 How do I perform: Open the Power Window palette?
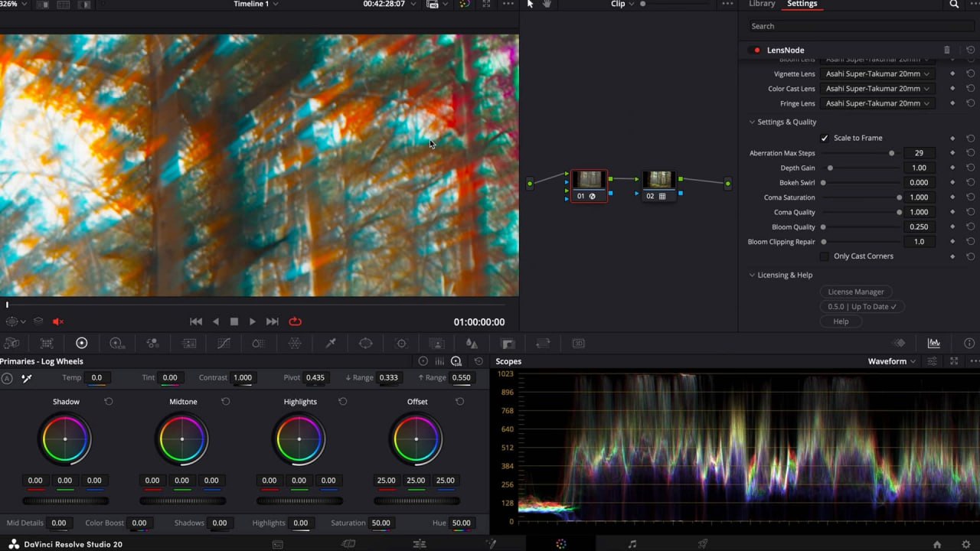(366, 344)
